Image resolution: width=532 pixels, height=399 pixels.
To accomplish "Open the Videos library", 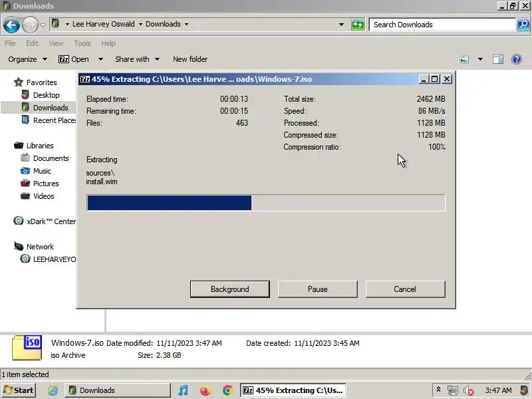I will point(37,196).
